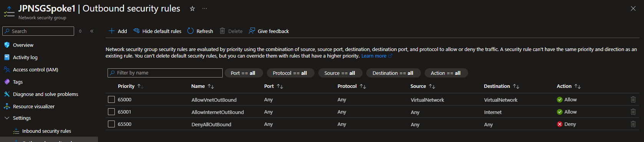Sort rules by Destination column

[502, 86]
